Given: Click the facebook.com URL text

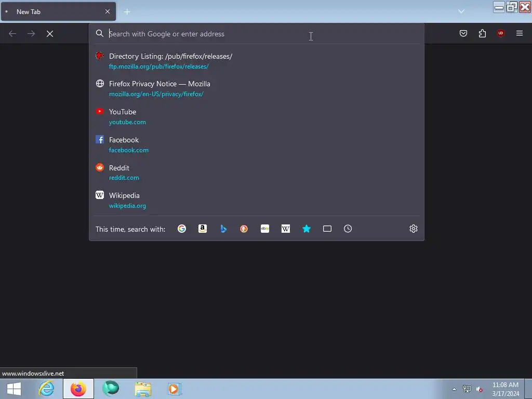Looking at the screenshot, I should tap(129, 150).
